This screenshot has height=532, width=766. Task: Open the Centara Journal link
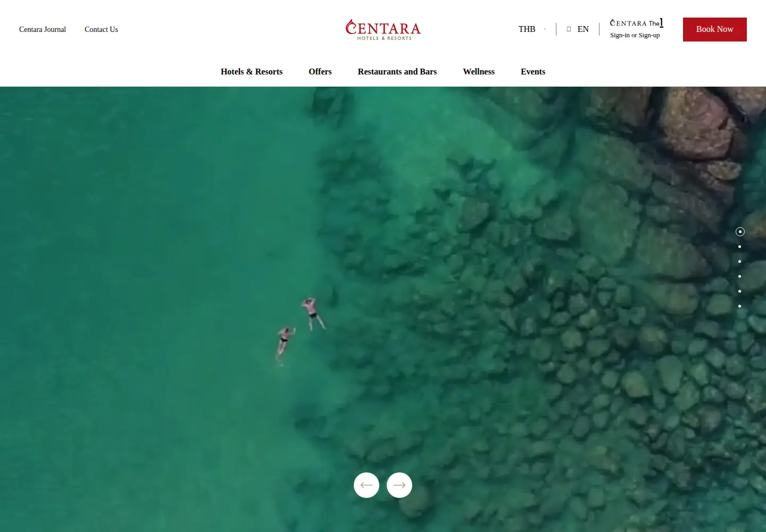click(43, 29)
